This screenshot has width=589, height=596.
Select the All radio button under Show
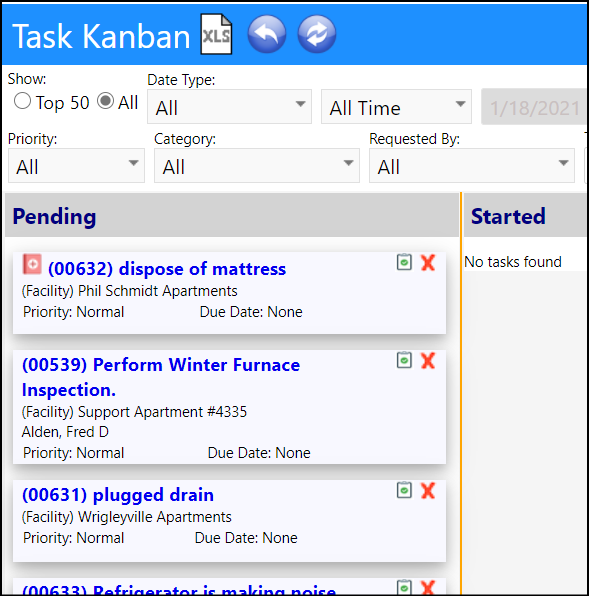click(x=105, y=101)
